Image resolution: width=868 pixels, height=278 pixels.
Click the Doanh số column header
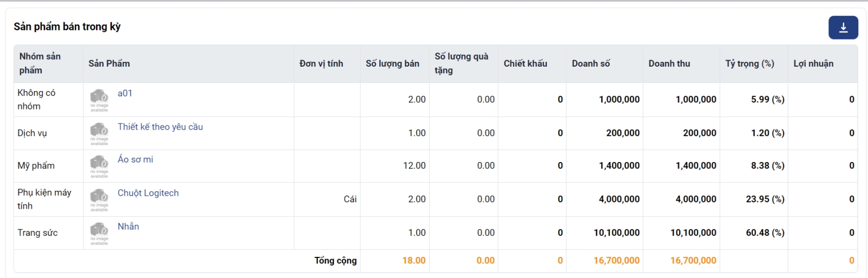[591, 63]
